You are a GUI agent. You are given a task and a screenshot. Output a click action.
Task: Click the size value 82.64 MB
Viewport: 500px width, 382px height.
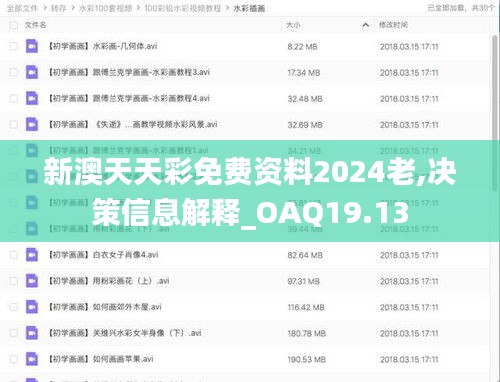click(x=305, y=255)
